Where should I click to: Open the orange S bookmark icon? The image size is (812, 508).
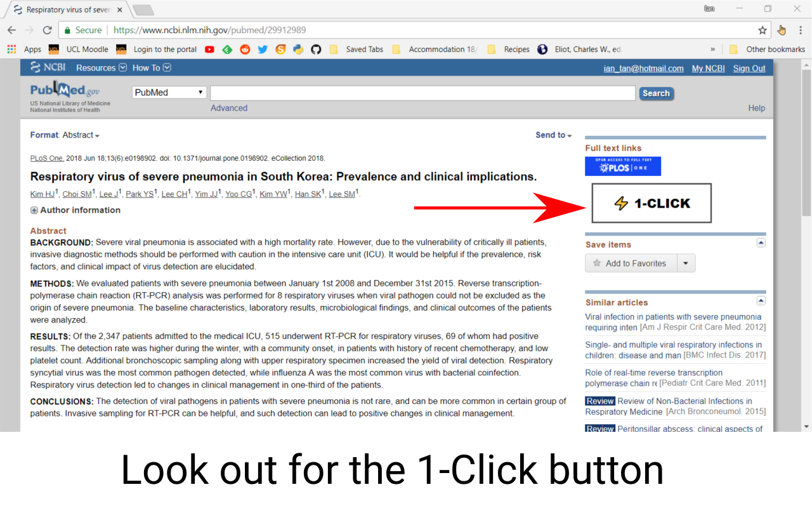click(x=280, y=50)
